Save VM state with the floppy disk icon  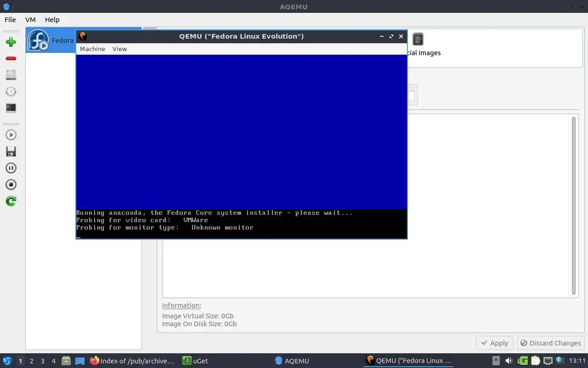click(11, 151)
